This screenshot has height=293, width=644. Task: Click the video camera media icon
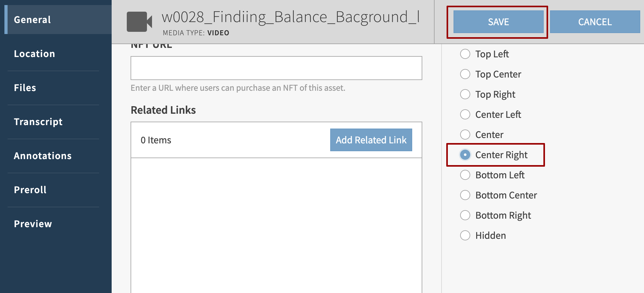pyautogui.click(x=139, y=21)
